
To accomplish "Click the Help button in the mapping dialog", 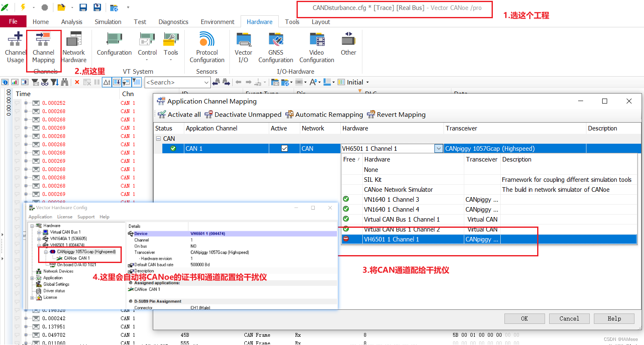I will tap(614, 318).
